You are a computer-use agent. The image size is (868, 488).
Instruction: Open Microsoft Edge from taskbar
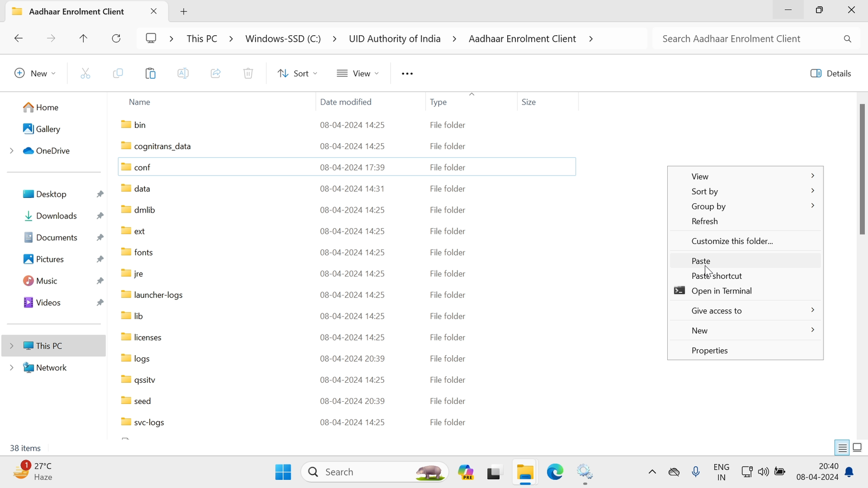554,472
